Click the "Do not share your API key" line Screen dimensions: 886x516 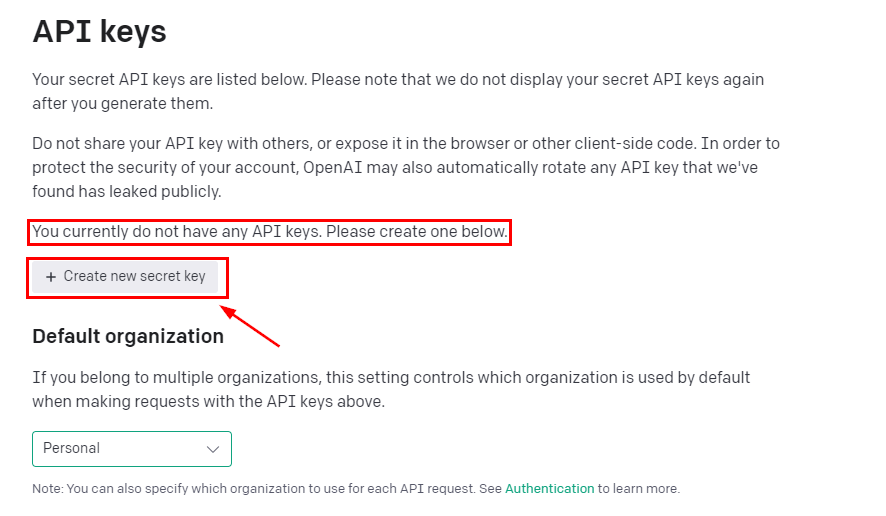pos(405,144)
